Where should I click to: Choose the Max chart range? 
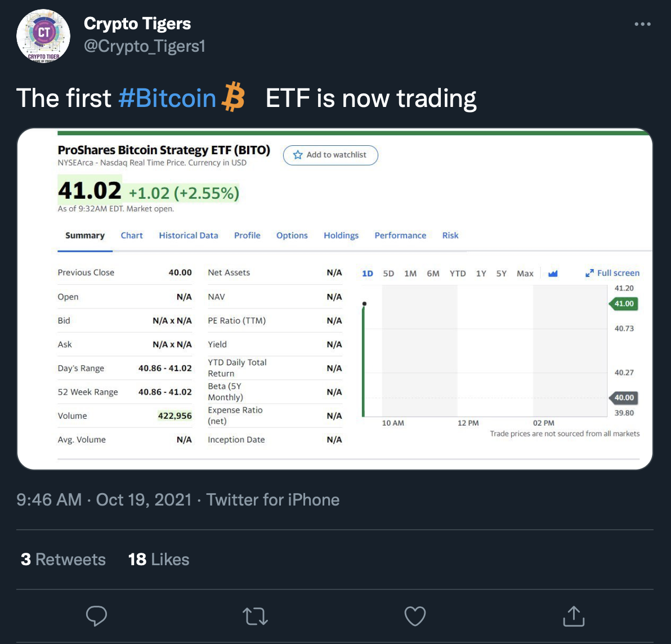(525, 274)
